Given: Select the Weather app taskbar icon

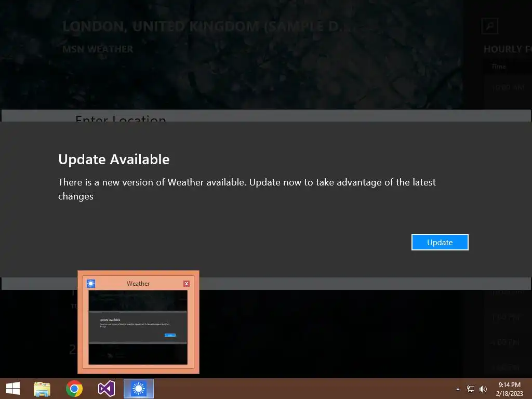Looking at the screenshot, I should click(138, 389).
